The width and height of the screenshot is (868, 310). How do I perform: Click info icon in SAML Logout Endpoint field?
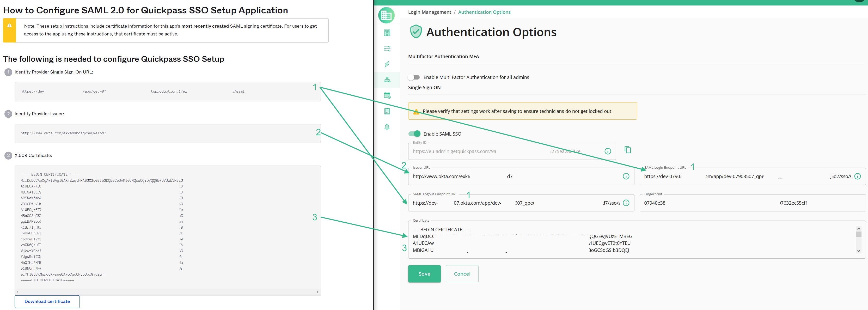626,203
